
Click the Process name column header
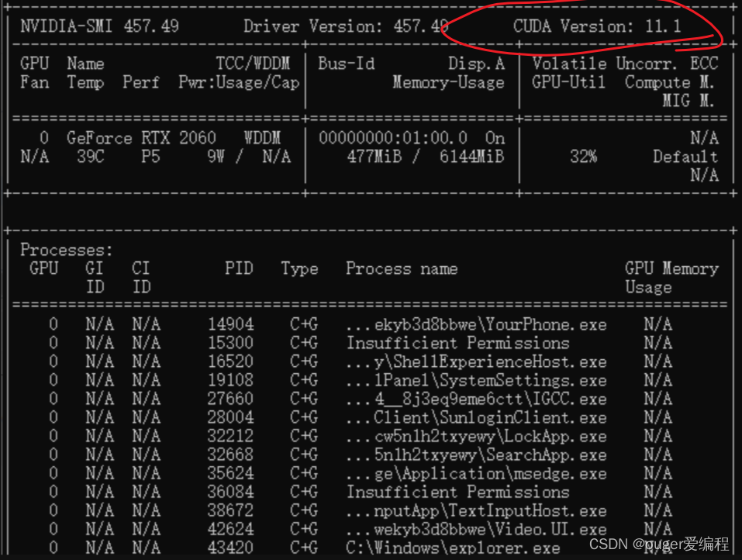coord(401,268)
